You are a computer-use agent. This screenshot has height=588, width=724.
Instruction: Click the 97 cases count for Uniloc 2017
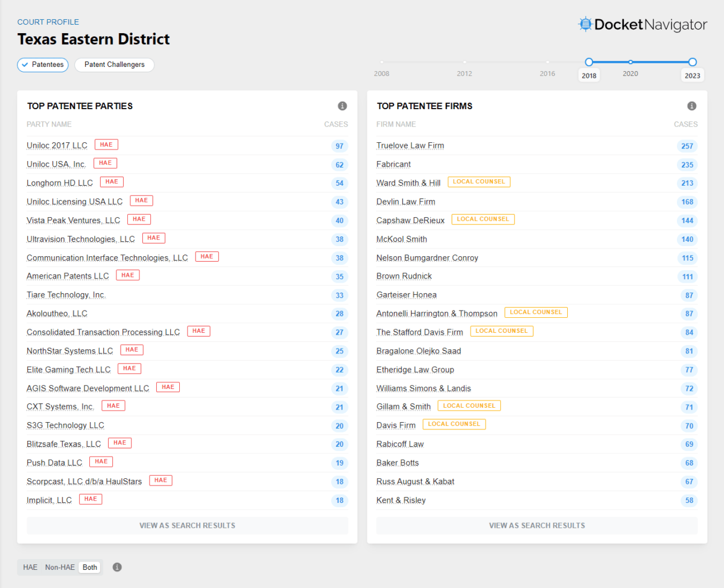tap(339, 146)
